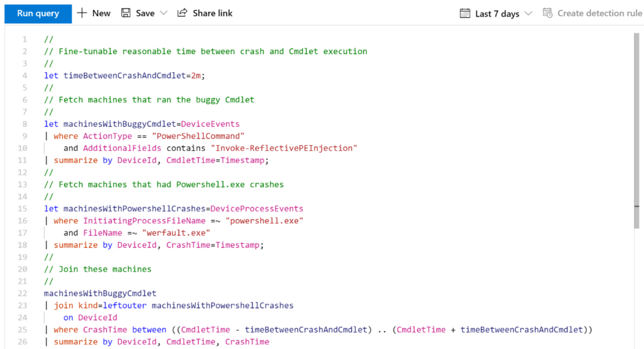The height and width of the screenshot is (349, 644).
Task: Click the DeviceProcessEvents table name
Action: pos(257,209)
